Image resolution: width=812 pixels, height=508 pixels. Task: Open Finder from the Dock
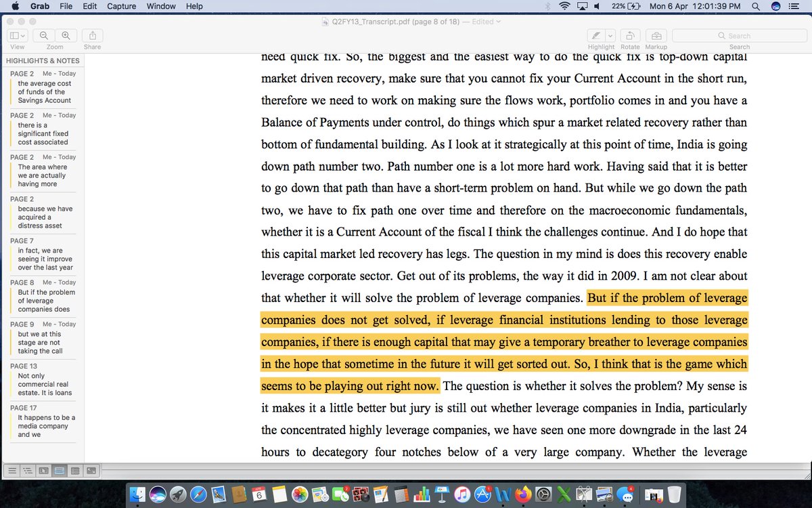(x=139, y=494)
